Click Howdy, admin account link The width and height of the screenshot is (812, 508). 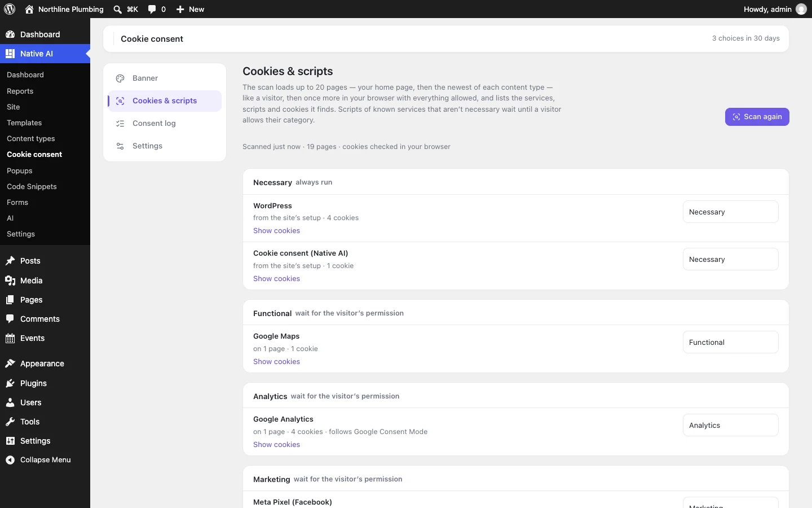coord(775,9)
